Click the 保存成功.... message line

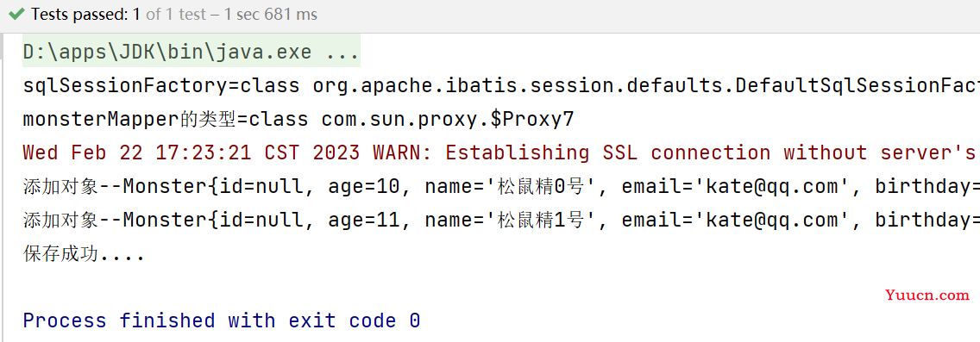(x=84, y=254)
